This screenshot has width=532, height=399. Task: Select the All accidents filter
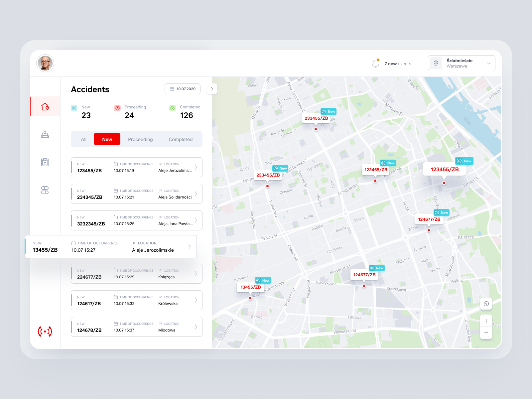pyautogui.click(x=83, y=139)
